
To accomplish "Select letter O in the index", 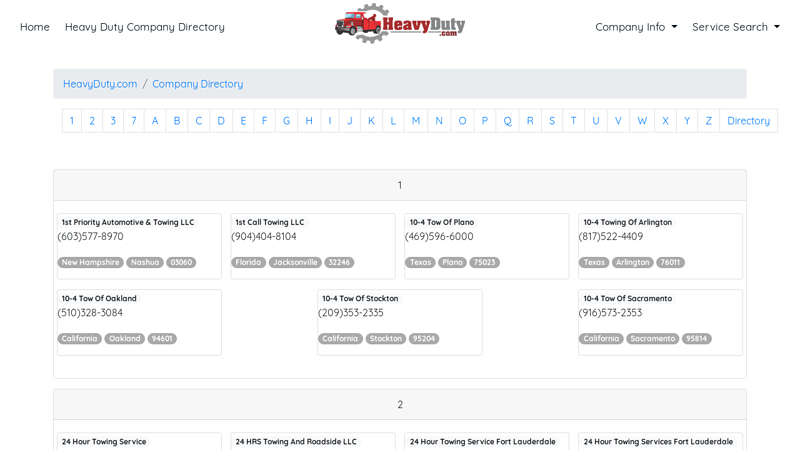I will 462,121.
